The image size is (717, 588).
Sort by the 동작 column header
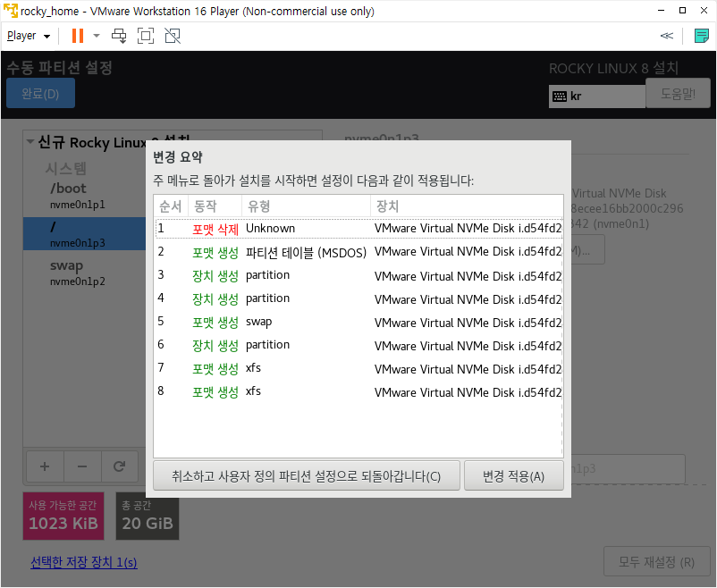[x=215, y=206]
